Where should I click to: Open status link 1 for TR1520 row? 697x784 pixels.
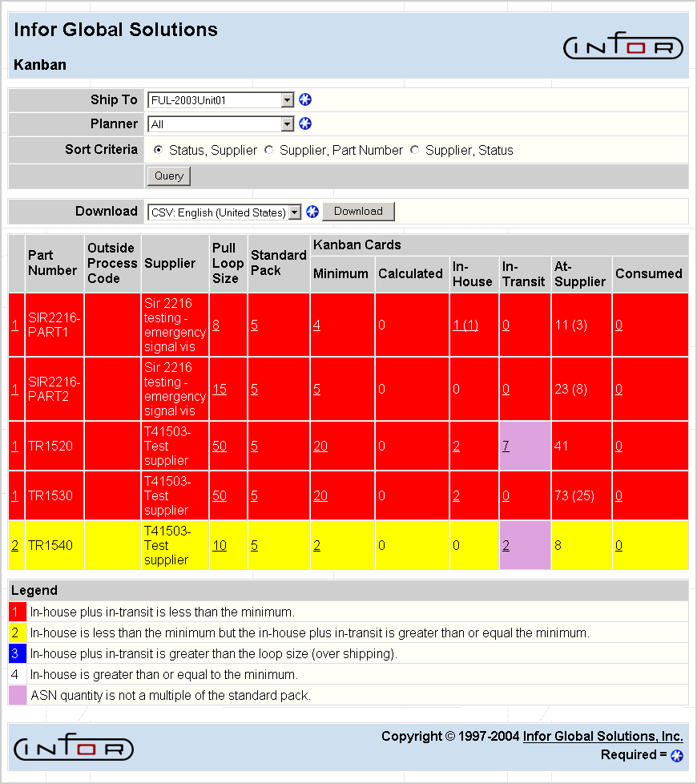point(15,446)
